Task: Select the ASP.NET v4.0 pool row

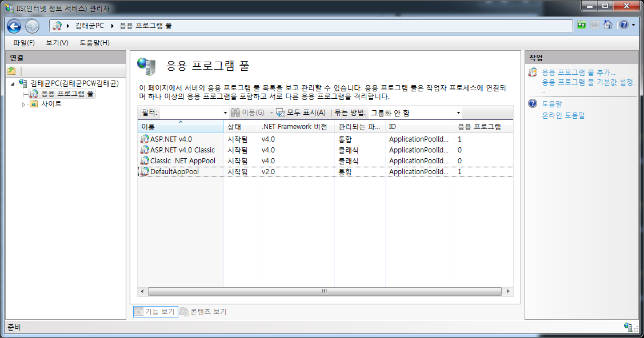Action: [x=326, y=139]
